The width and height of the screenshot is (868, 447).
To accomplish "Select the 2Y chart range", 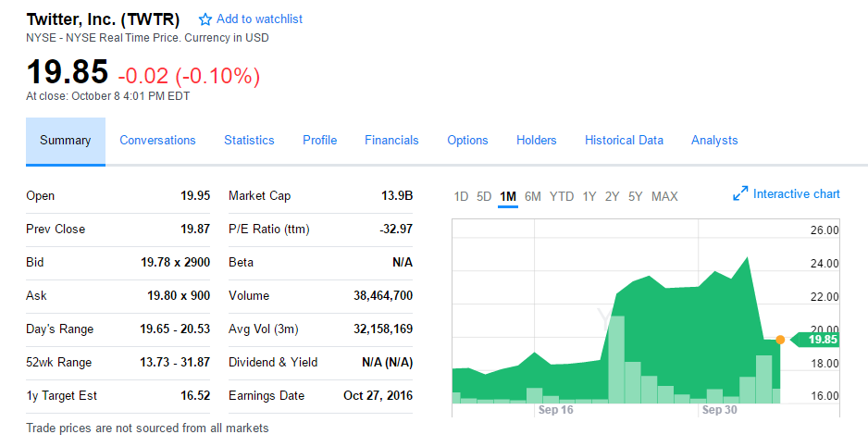I will coord(612,196).
